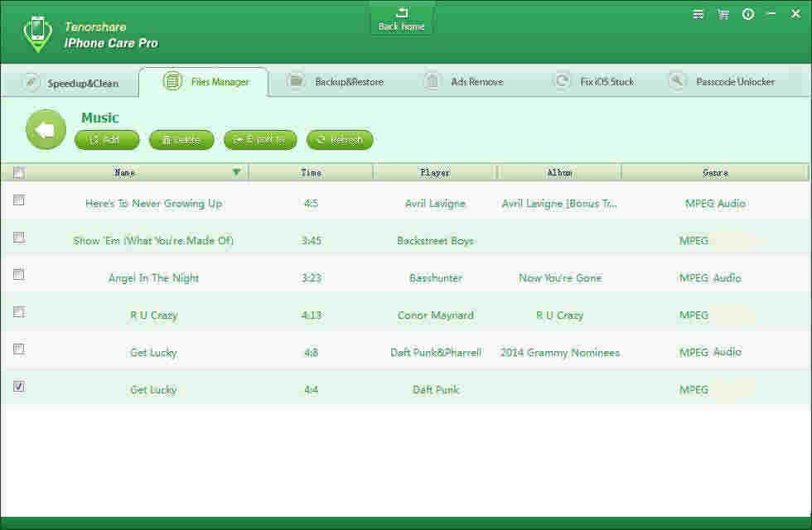Click album "Now You're Gone"

(x=560, y=278)
